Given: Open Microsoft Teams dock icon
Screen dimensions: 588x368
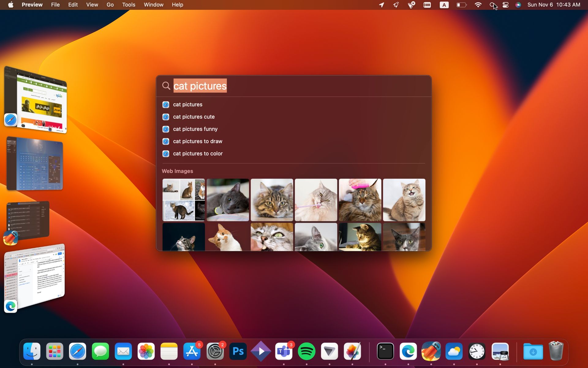Looking at the screenshot, I should (x=284, y=351).
